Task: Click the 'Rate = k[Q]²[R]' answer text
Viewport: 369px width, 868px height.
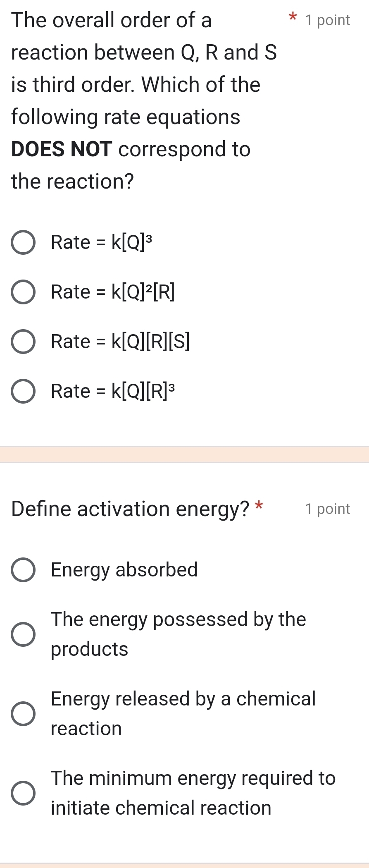Action: coord(113,292)
